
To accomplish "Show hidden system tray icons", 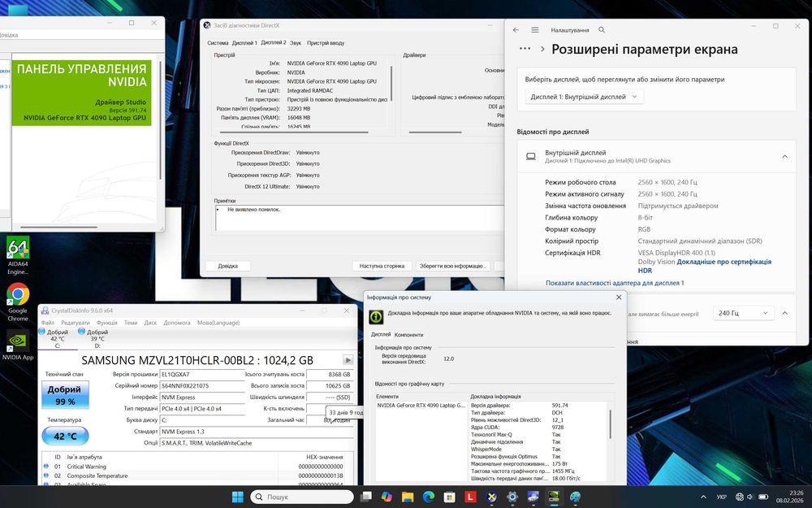I will pos(702,497).
